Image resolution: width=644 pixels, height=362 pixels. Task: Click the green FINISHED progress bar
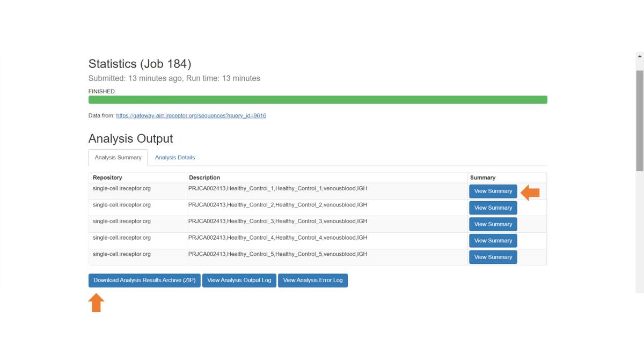318,100
